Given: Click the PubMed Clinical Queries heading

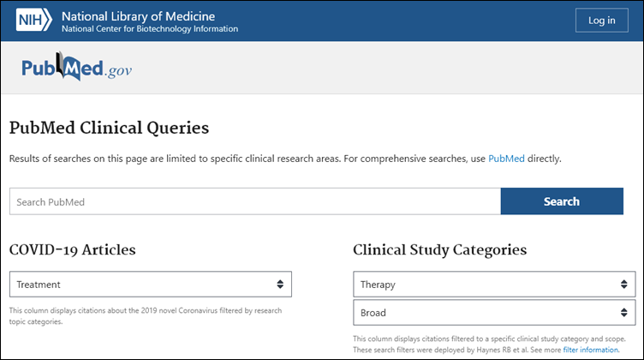Looking at the screenshot, I should point(109,129).
